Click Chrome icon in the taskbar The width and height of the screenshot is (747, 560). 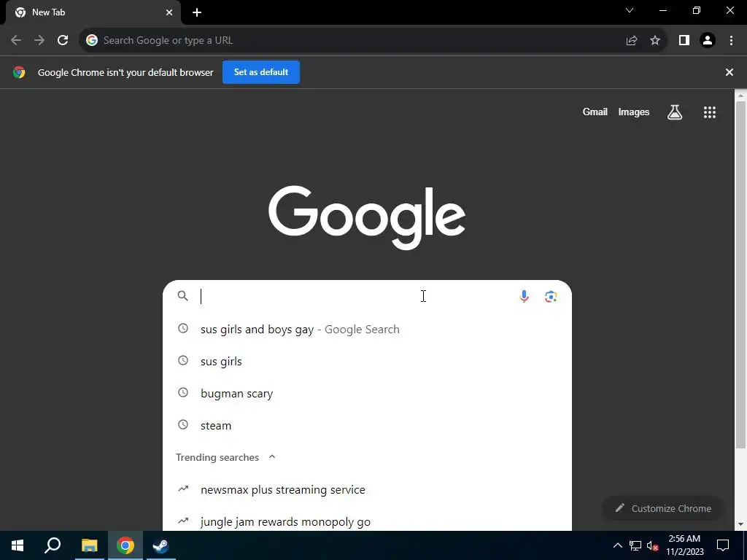[125, 545]
